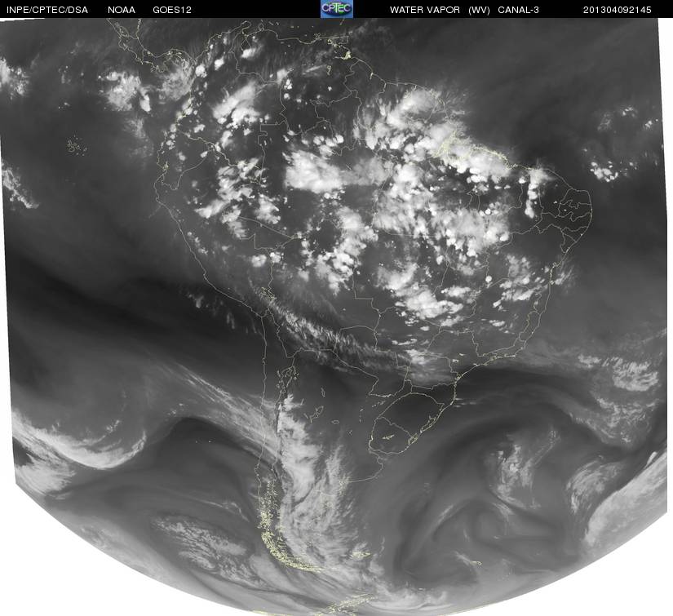This screenshot has height=616, width=673.
Task: Click the GOES12 satellite label
Action: tap(172, 10)
